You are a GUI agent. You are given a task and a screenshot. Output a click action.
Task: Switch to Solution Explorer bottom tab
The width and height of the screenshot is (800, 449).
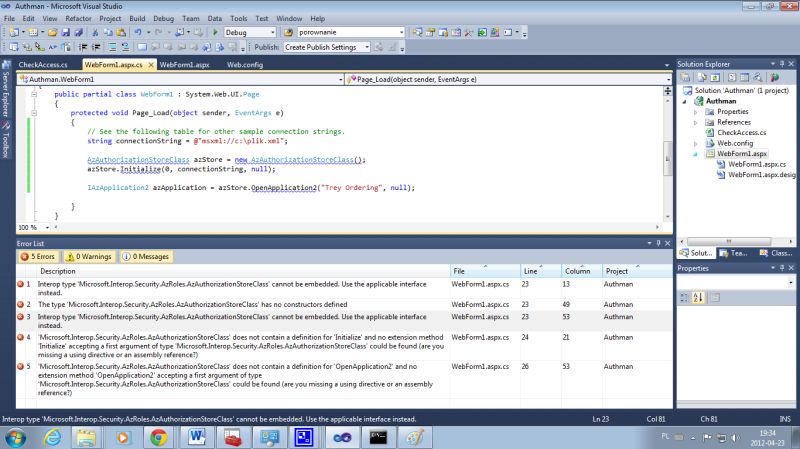coord(696,253)
